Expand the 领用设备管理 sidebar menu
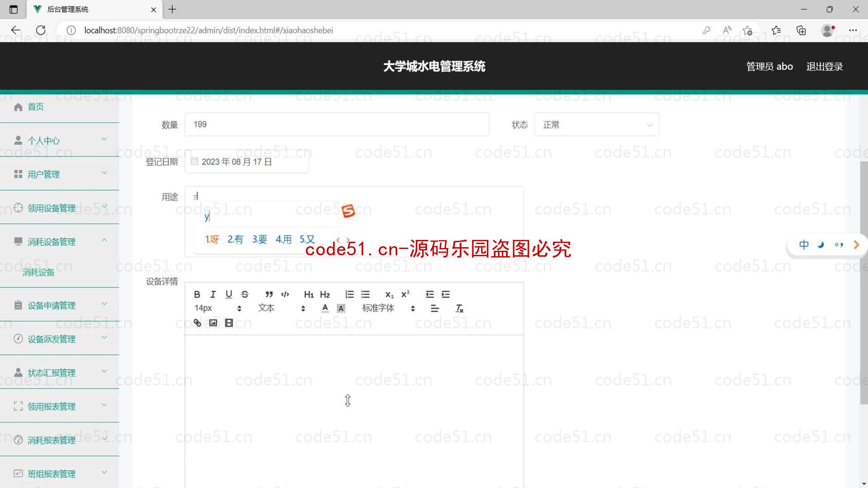 point(59,208)
